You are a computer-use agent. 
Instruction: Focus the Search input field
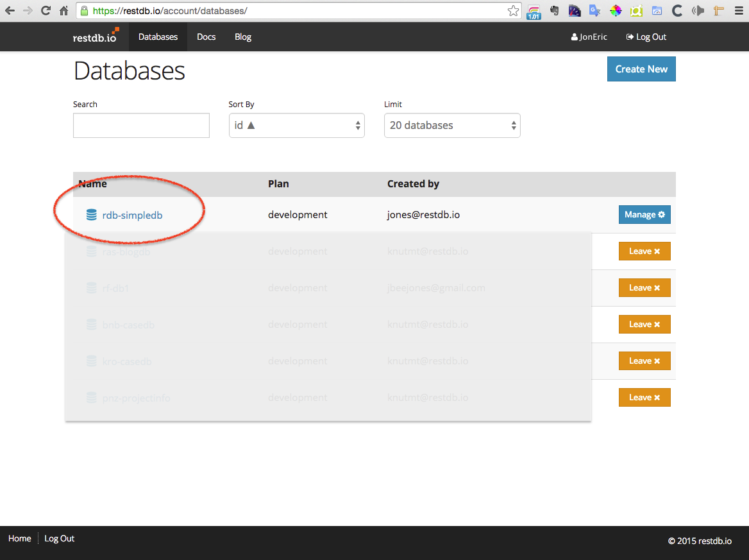(x=141, y=125)
